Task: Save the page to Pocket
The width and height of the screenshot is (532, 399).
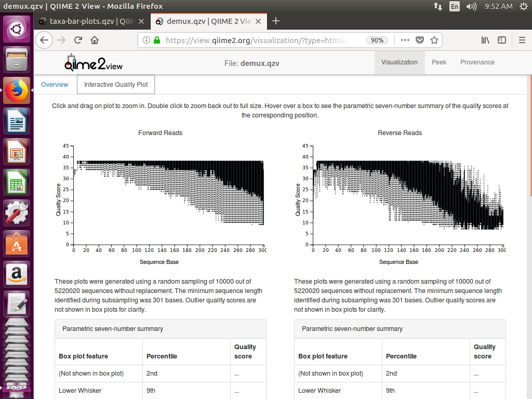Action: [420, 40]
